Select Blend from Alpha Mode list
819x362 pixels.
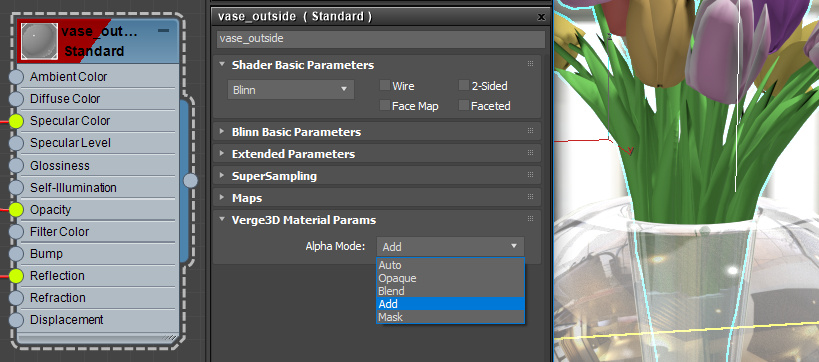pyautogui.click(x=450, y=291)
